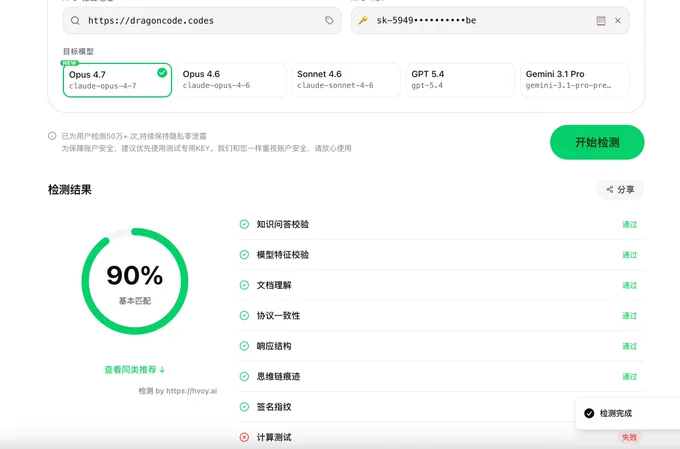Open the https://hvoy.ai link
The image size is (680, 449).
pyautogui.click(x=191, y=391)
